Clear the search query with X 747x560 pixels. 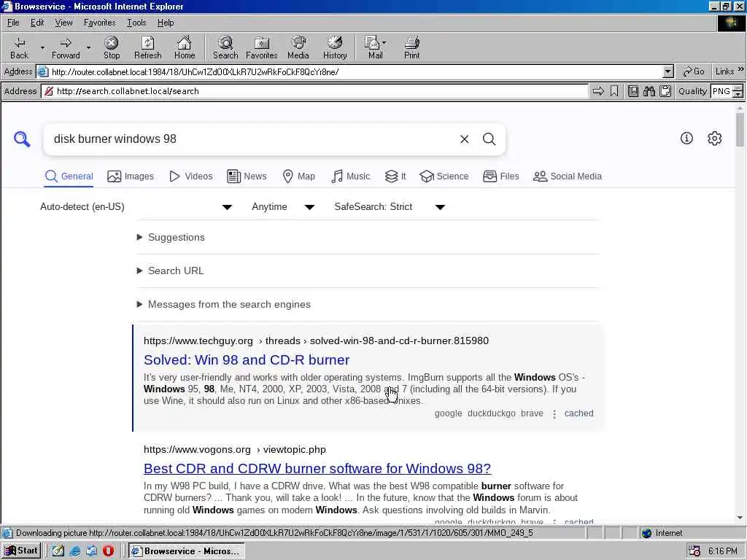point(465,139)
